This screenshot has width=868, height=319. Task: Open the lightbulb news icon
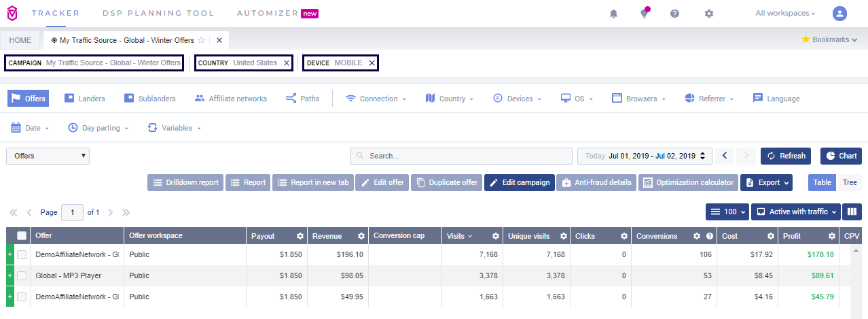pos(644,14)
